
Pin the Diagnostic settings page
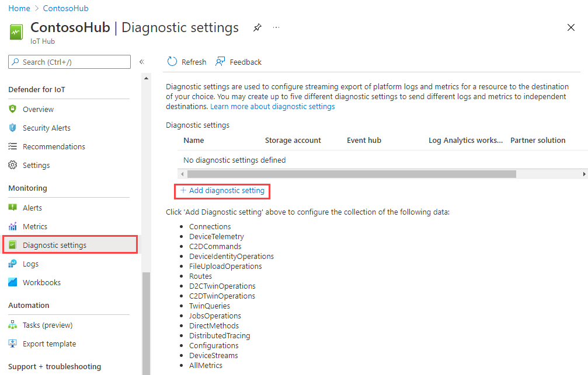click(x=257, y=27)
